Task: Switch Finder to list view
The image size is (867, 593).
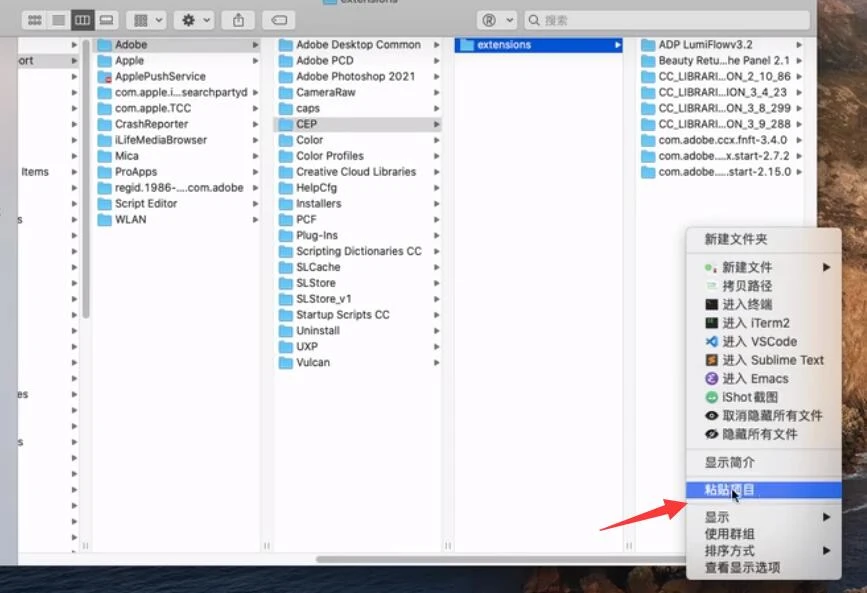Action: [59, 20]
